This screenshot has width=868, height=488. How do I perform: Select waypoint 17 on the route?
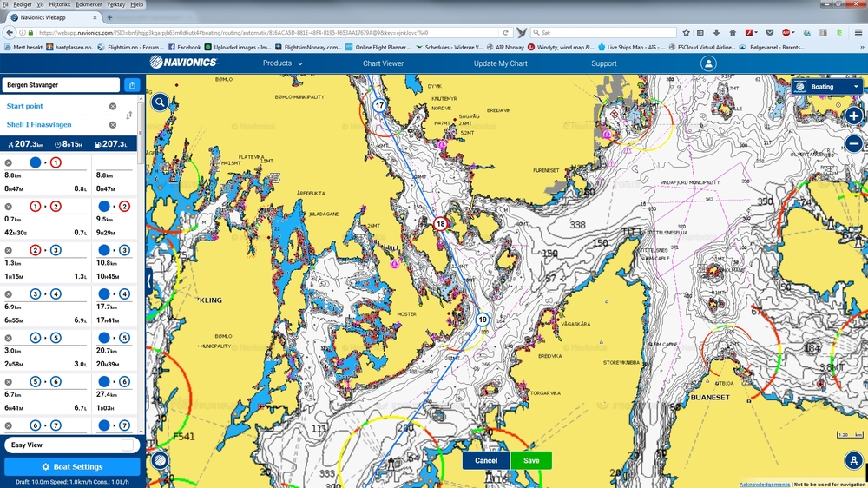pos(379,105)
